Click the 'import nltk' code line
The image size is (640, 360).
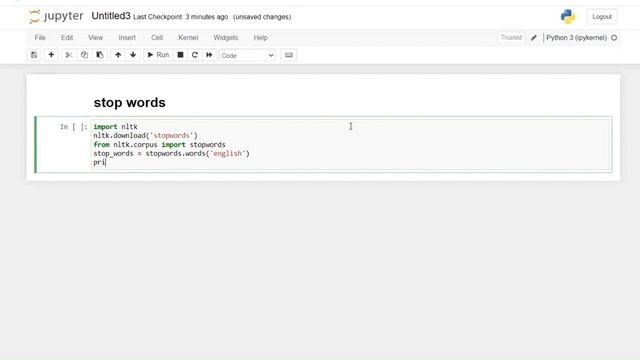[x=116, y=127]
